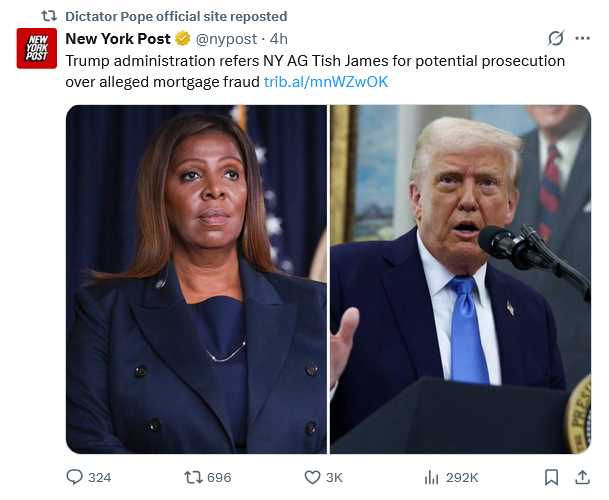
Task: Open the New York Post avatar logo
Action: [x=37, y=48]
